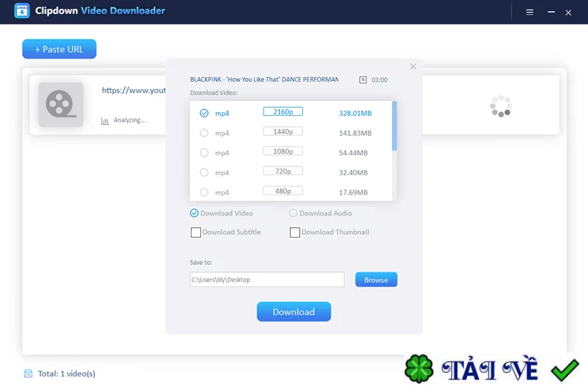Viewport: 588px width, 392px height.
Task: Minimize the Clipdown window
Action: [x=551, y=12]
